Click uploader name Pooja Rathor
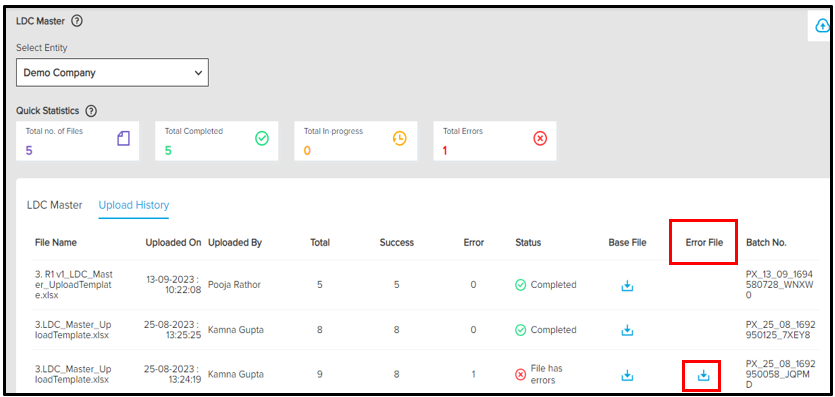This screenshot has width=835, height=397. (234, 285)
